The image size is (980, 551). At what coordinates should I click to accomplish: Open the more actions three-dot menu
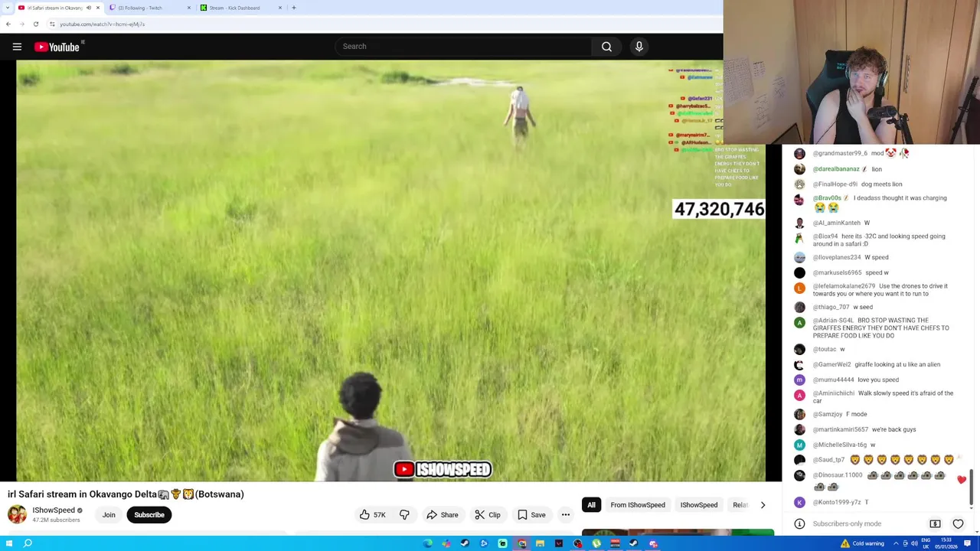565,515
